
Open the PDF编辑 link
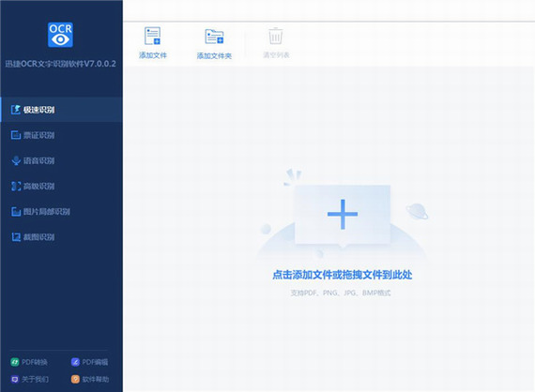click(x=90, y=362)
